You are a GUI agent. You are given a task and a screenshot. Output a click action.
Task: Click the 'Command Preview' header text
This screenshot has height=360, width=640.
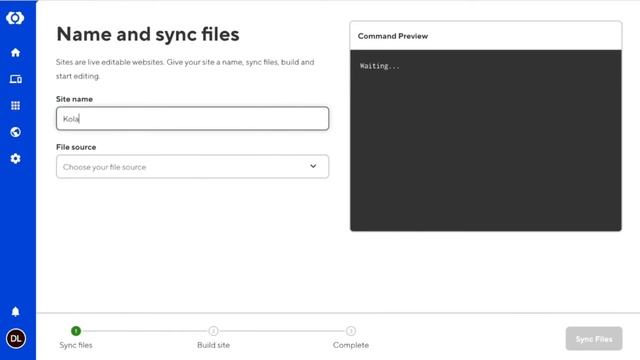393,36
